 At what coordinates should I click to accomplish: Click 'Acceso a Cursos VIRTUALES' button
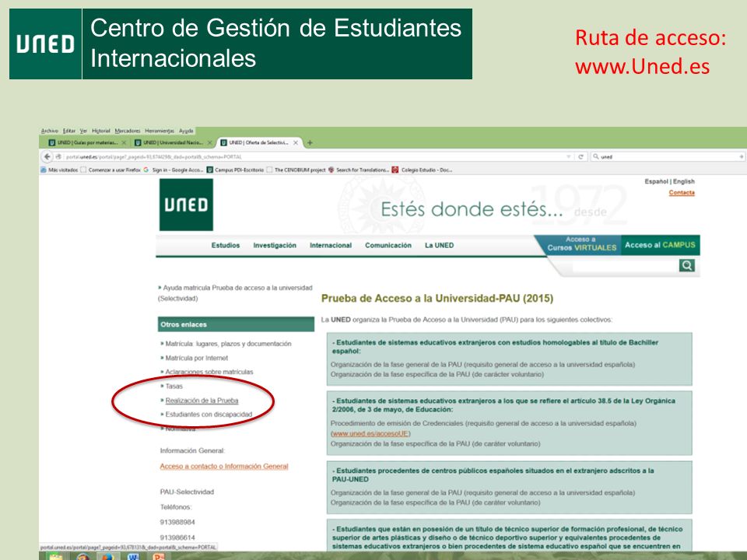click(580, 244)
